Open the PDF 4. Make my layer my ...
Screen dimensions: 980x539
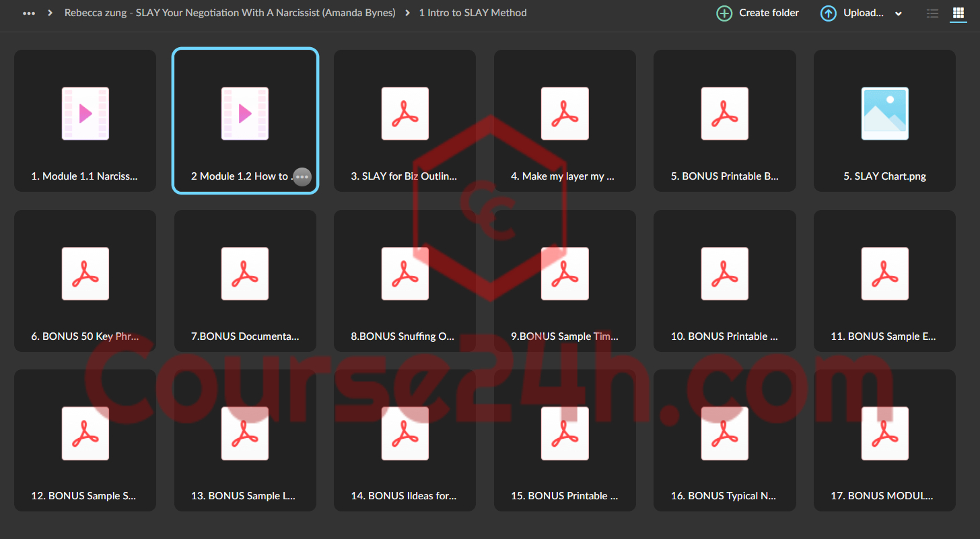[565, 121]
